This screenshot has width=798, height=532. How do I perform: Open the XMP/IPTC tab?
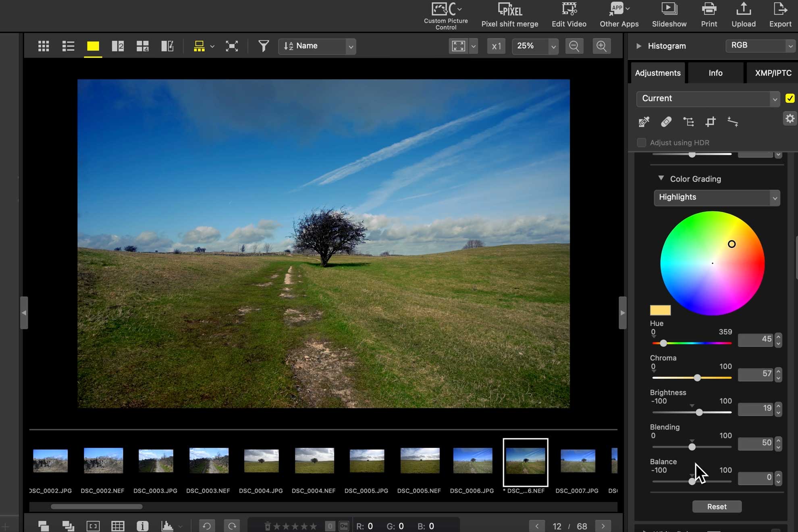[773, 73]
